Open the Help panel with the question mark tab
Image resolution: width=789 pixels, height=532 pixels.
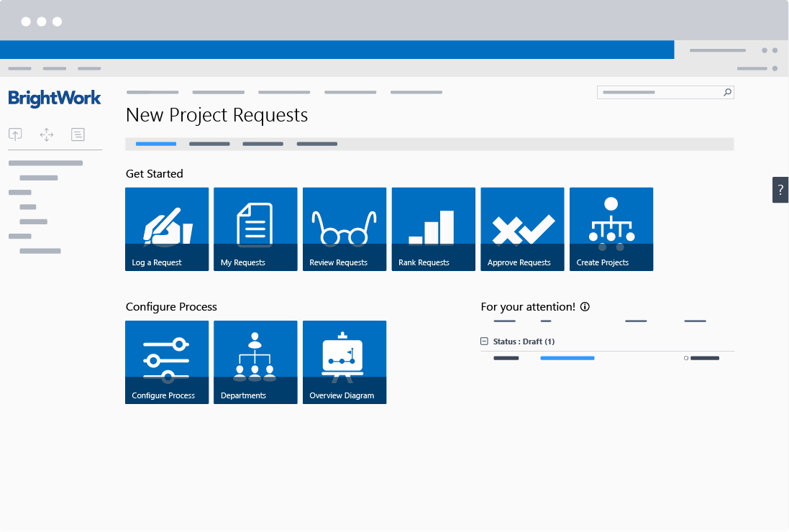(780, 190)
